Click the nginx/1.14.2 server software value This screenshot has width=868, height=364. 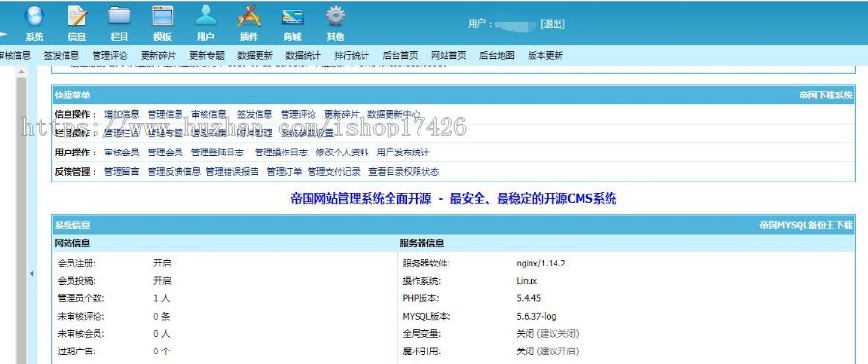(541, 264)
